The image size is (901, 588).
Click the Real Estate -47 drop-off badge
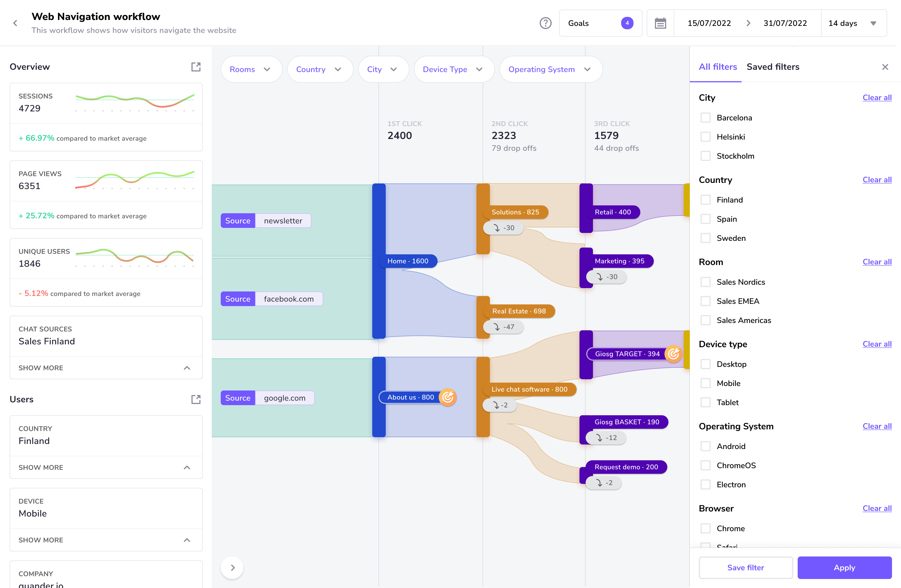click(503, 327)
